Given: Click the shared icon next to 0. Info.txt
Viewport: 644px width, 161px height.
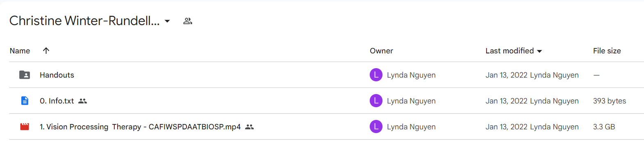Looking at the screenshot, I should pyautogui.click(x=83, y=101).
